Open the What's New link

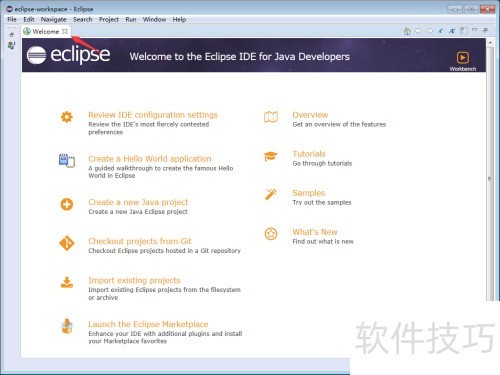[315, 232]
